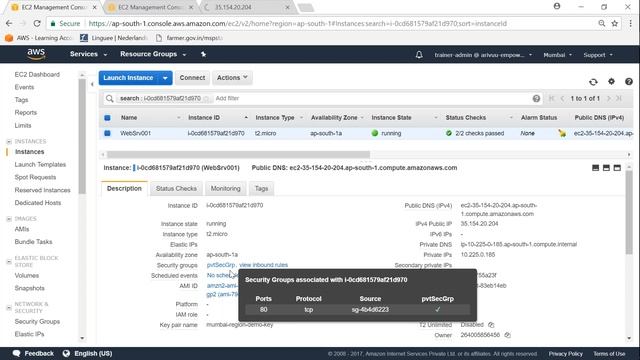Screen dimensions: 640x360
Task: Change language from English (US)
Action: click(x=87, y=353)
